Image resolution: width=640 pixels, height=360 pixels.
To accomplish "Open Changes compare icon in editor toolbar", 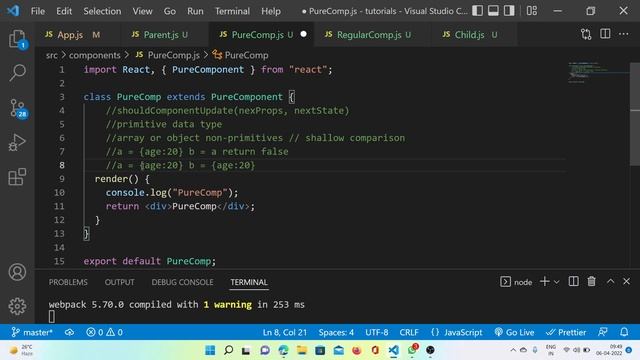I will pyautogui.click(x=586, y=34).
